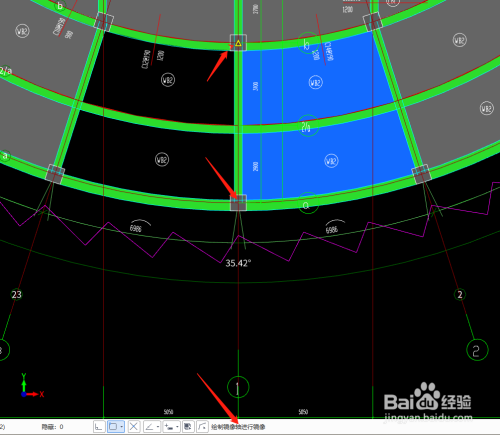
Task: Click 3000 dimension text beside center beam
Action: click(256, 86)
